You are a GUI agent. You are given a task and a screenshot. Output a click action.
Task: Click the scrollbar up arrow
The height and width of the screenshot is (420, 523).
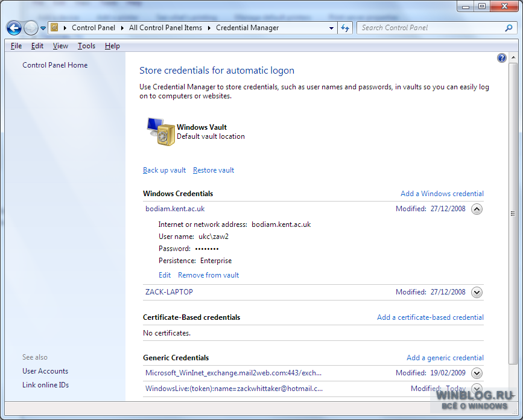pyautogui.click(x=513, y=58)
